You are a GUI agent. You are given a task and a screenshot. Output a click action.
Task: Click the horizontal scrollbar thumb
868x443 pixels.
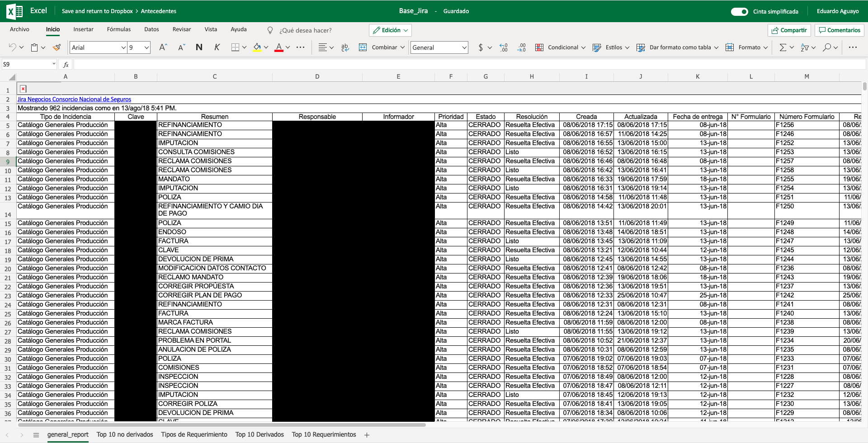pos(222,425)
